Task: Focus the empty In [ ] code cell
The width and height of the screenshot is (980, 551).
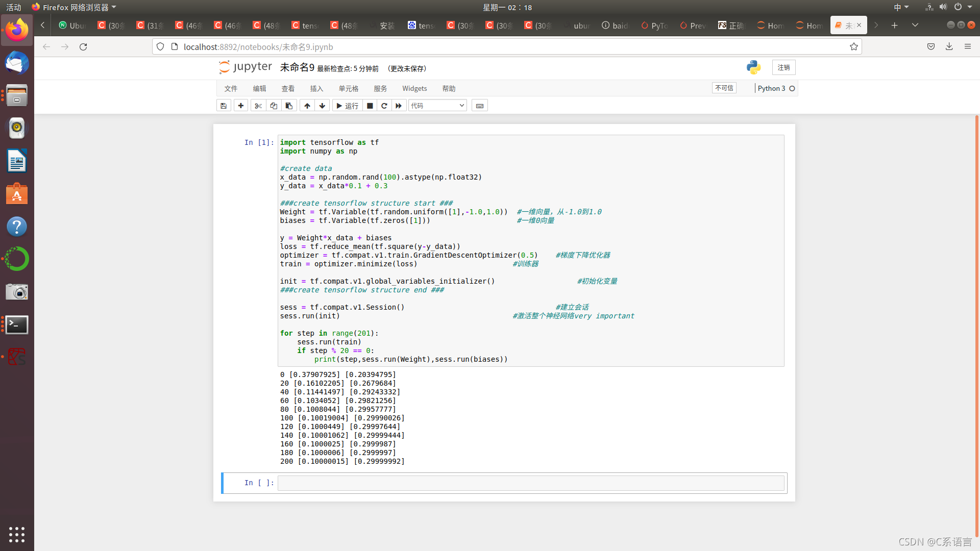Action: click(531, 483)
